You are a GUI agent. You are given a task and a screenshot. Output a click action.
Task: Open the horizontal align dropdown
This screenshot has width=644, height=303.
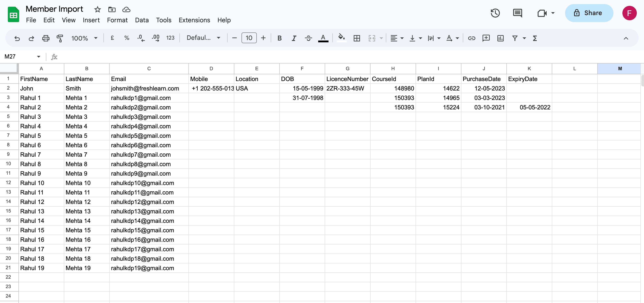397,38
